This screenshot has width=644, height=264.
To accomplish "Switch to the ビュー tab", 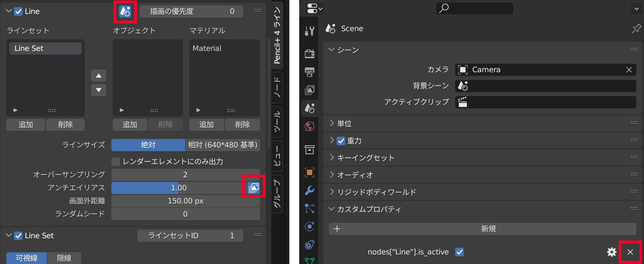I will (x=278, y=156).
